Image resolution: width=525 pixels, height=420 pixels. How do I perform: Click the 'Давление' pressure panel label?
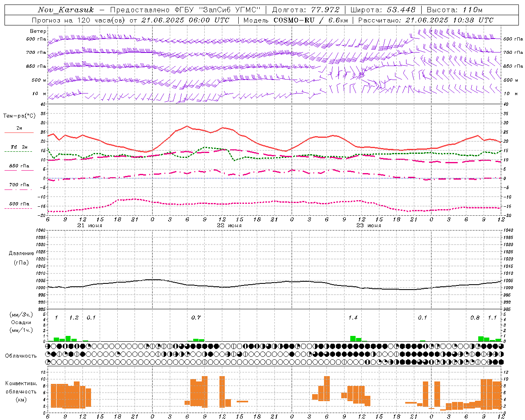tap(21, 253)
